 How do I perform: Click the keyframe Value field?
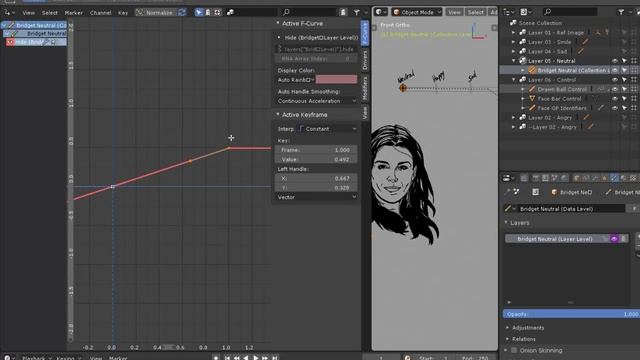point(317,160)
